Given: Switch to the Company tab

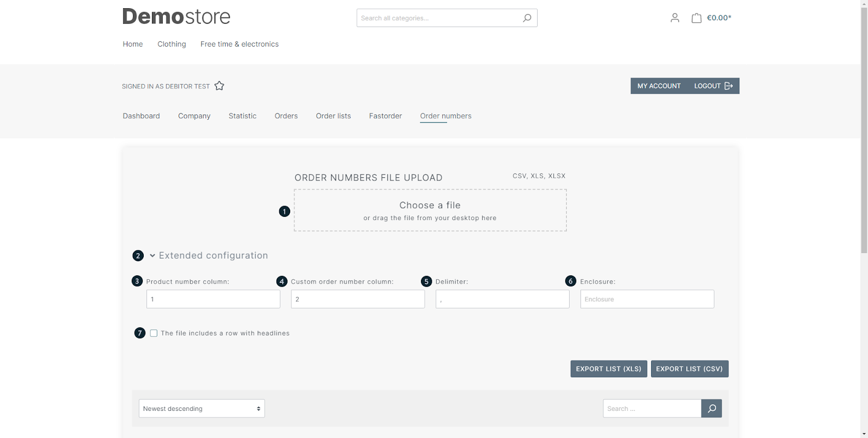Looking at the screenshot, I should click(x=194, y=116).
